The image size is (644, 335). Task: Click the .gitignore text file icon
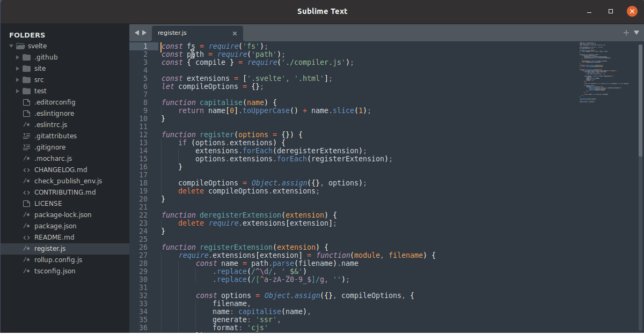point(27,147)
